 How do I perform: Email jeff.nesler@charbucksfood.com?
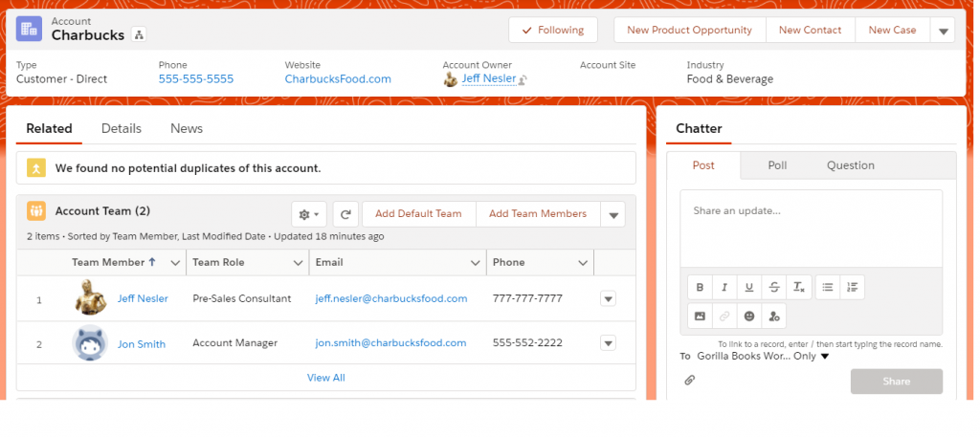pyautogui.click(x=391, y=298)
